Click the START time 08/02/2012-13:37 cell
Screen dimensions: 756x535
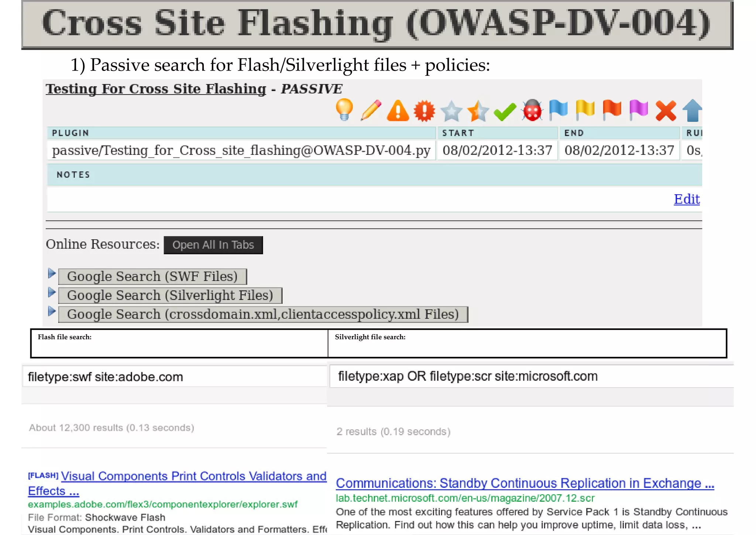pos(497,150)
